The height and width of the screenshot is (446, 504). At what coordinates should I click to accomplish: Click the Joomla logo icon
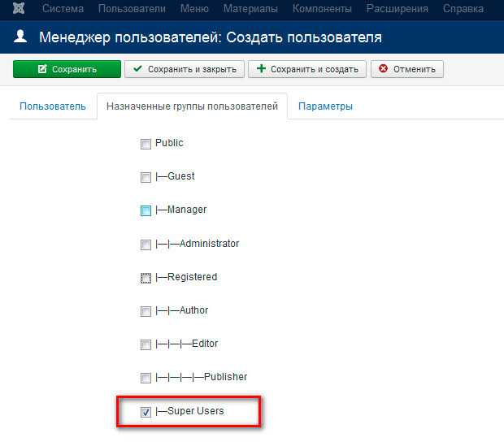click(19, 8)
